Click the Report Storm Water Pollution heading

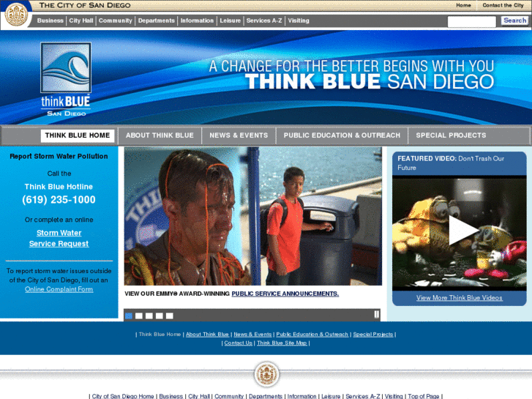tap(59, 156)
